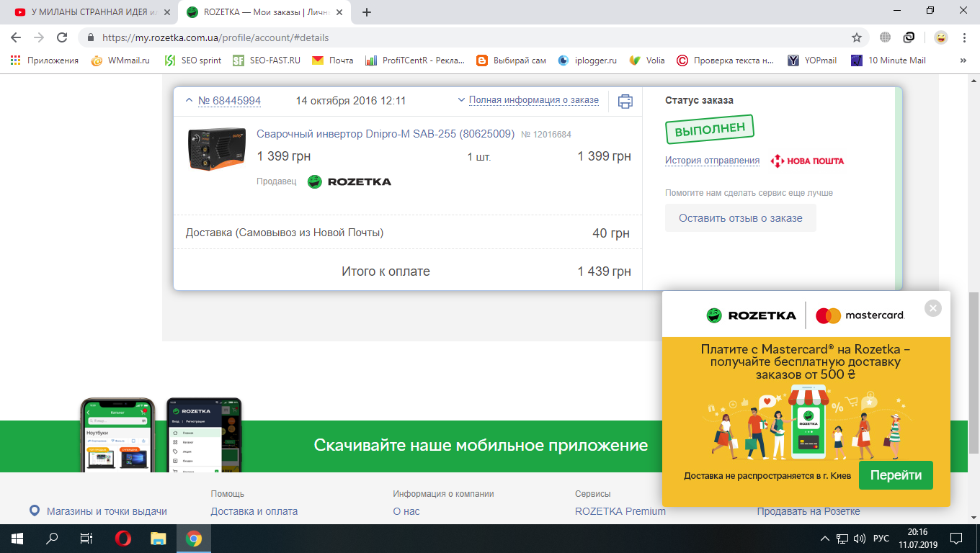This screenshot has height=553, width=980.
Task: Click Mastercard logo in promo popup
Action: pos(859,315)
